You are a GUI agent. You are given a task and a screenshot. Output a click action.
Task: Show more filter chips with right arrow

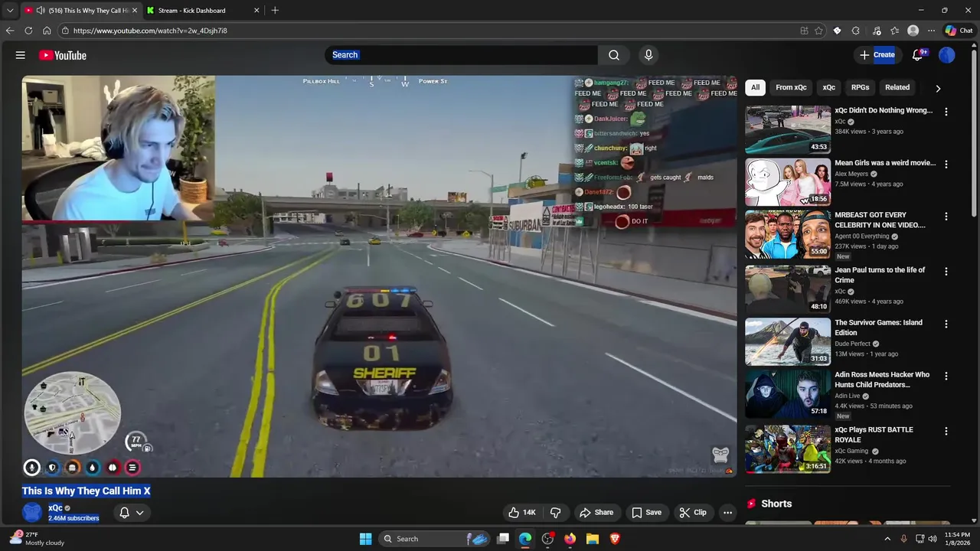(938, 88)
